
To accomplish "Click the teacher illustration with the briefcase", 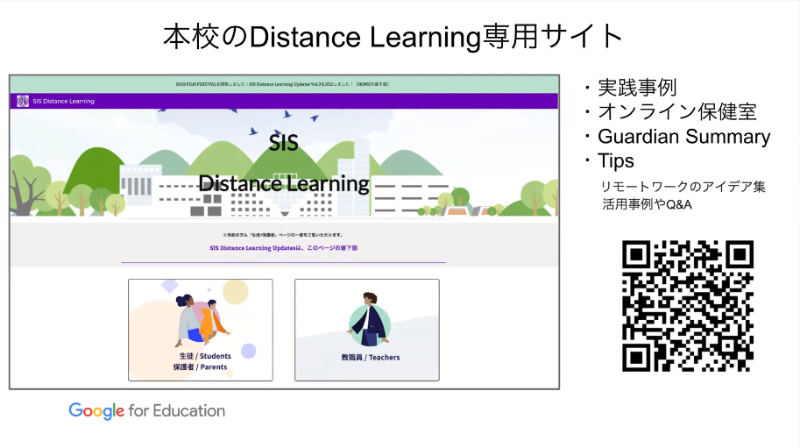I will click(x=370, y=320).
